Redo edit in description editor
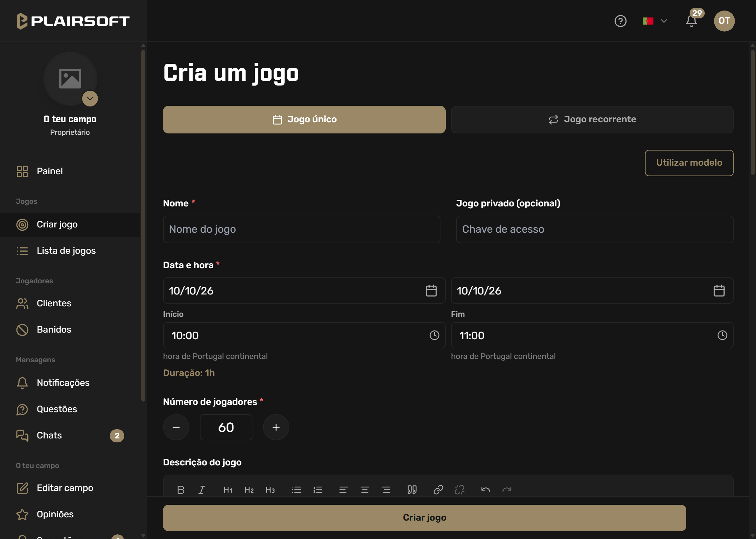 click(507, 490)
